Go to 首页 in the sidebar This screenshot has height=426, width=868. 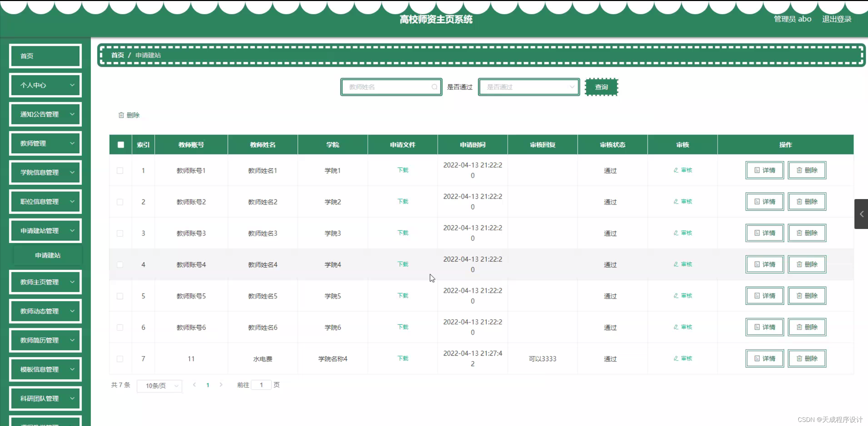pos(45,56)
